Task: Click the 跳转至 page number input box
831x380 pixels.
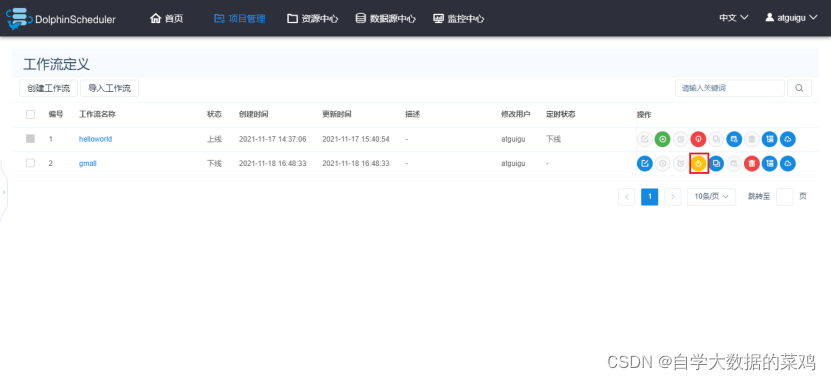Action: 784,197
